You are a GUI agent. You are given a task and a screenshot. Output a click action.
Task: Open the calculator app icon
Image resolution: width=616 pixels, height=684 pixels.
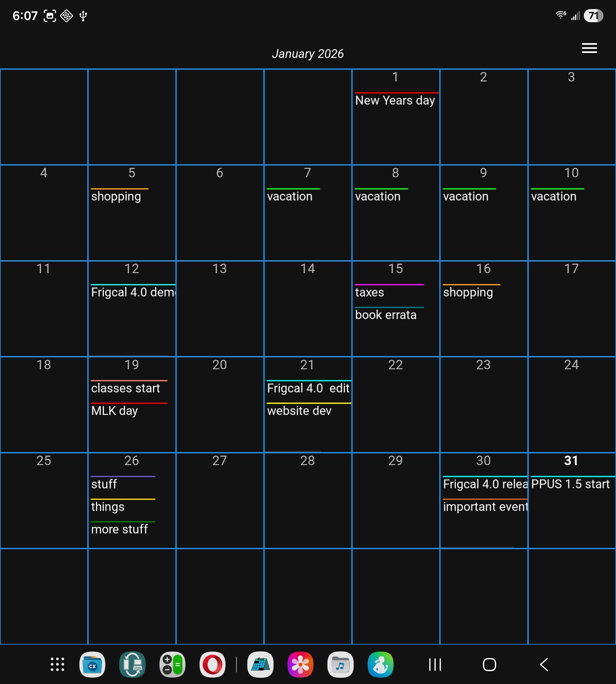click(x=172, y=664)
